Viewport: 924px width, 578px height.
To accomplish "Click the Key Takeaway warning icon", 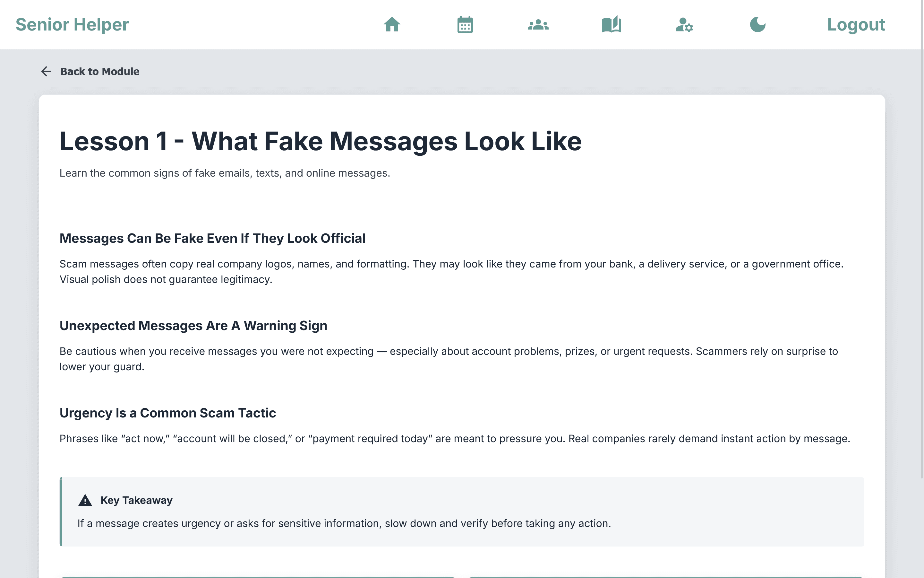I will [85, 500].
